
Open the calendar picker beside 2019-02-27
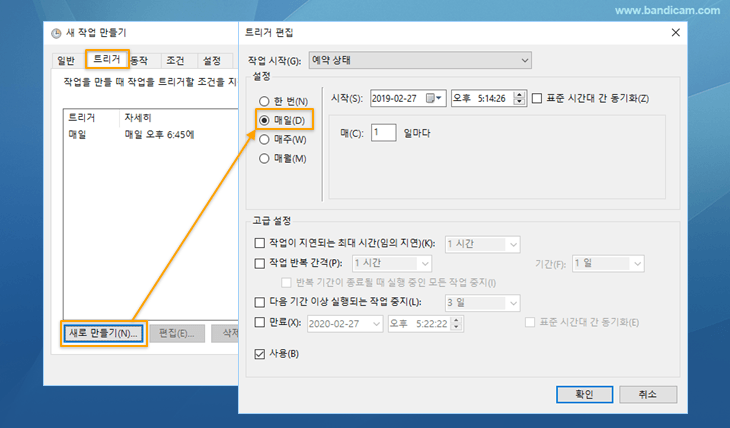pyautogui.click(x=434, y=98)
